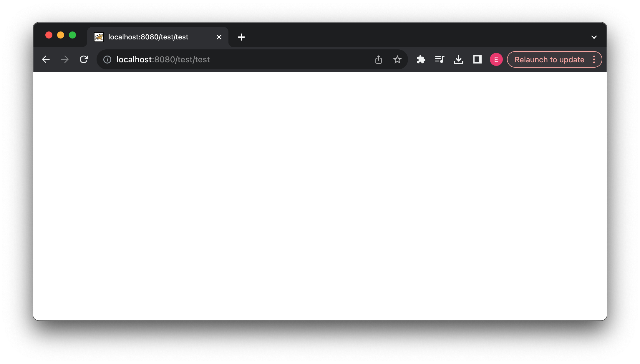
Task: Open the browser tab dropdown expander
Action: [594, 37]
